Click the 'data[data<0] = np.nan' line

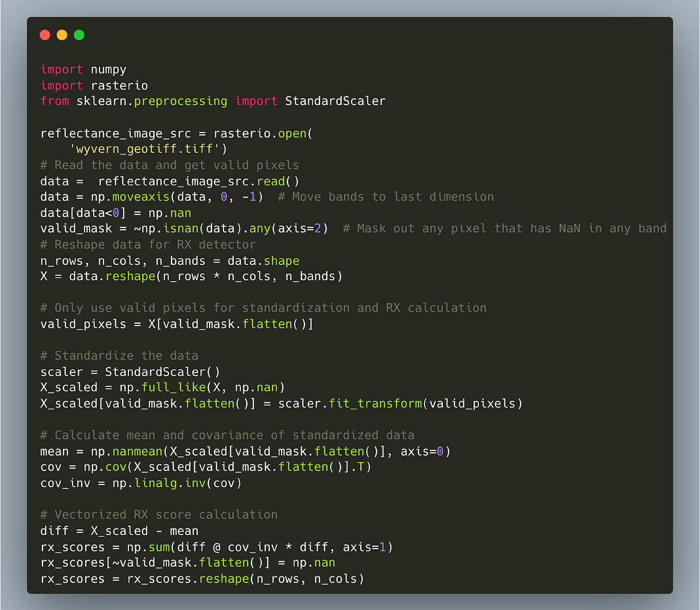coord(116,213)
